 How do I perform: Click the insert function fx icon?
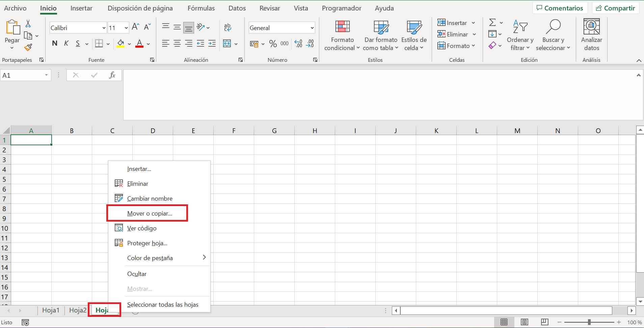point(112,75)
